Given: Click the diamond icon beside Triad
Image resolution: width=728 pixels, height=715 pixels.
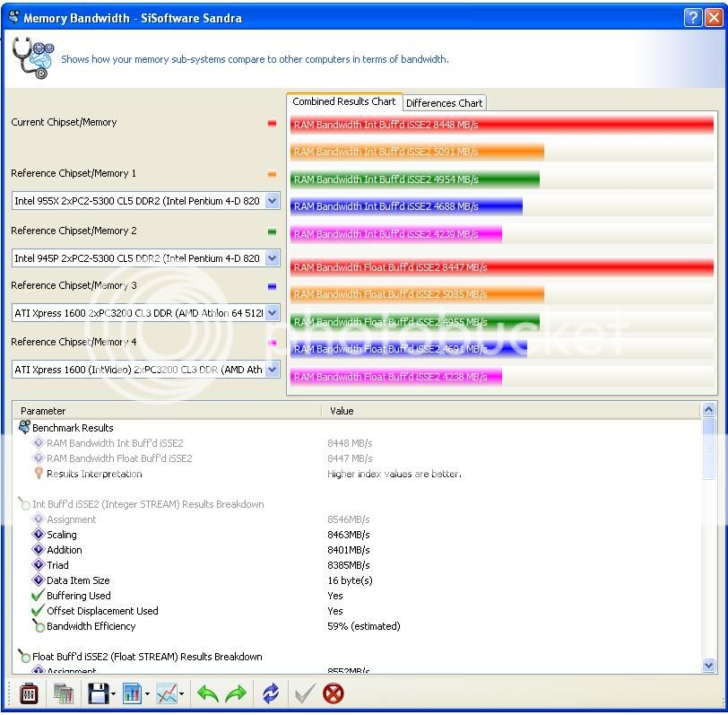Looking at the screenshot, I should [39, 565].
